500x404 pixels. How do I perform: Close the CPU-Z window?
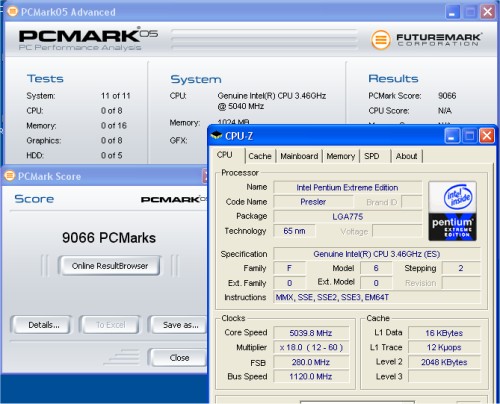487,136
